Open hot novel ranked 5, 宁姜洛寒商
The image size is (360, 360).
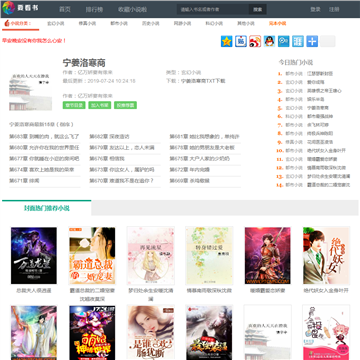318,108
